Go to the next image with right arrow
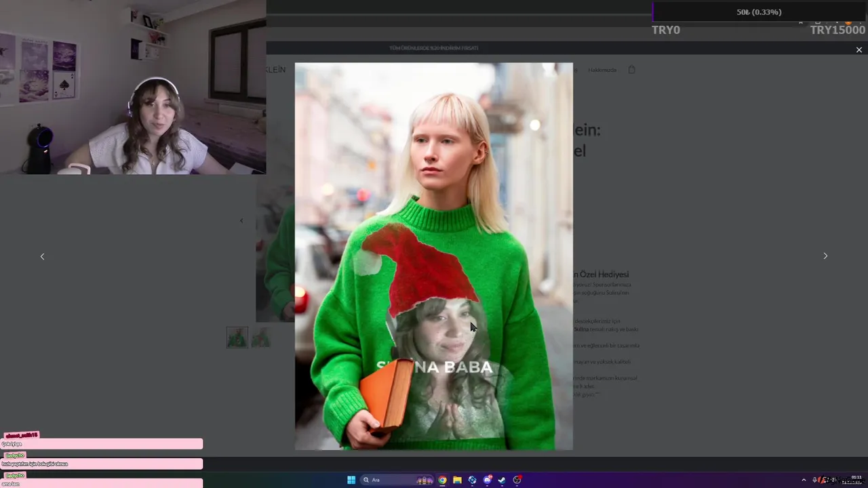Screen dimensions: 868x488 point(825,256)
